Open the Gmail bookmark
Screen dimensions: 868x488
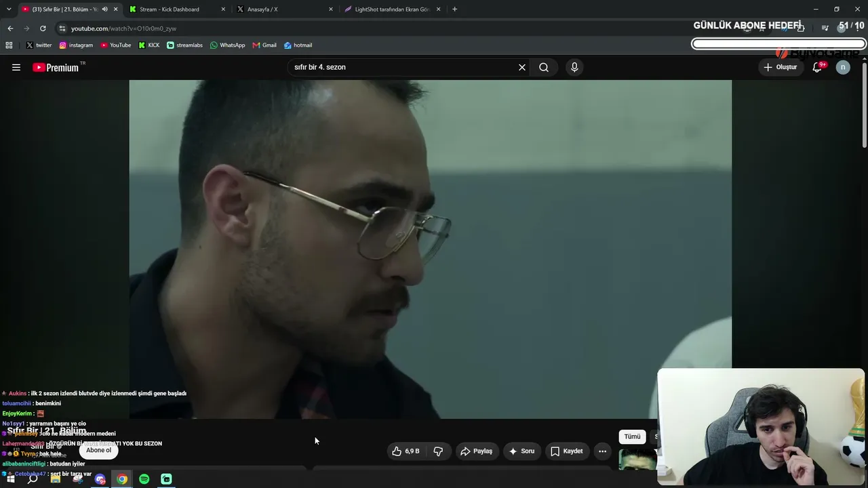pyautogui.click(x=264, y=45)
